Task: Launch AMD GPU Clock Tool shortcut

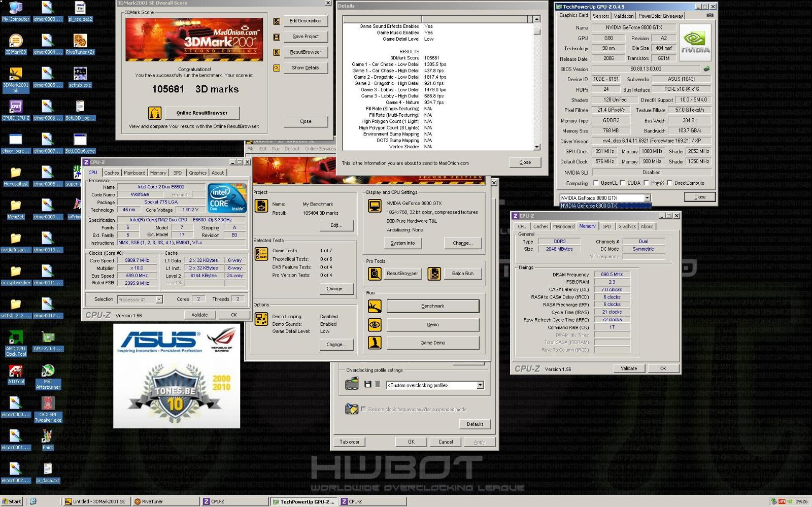Action: click(16, 344)
